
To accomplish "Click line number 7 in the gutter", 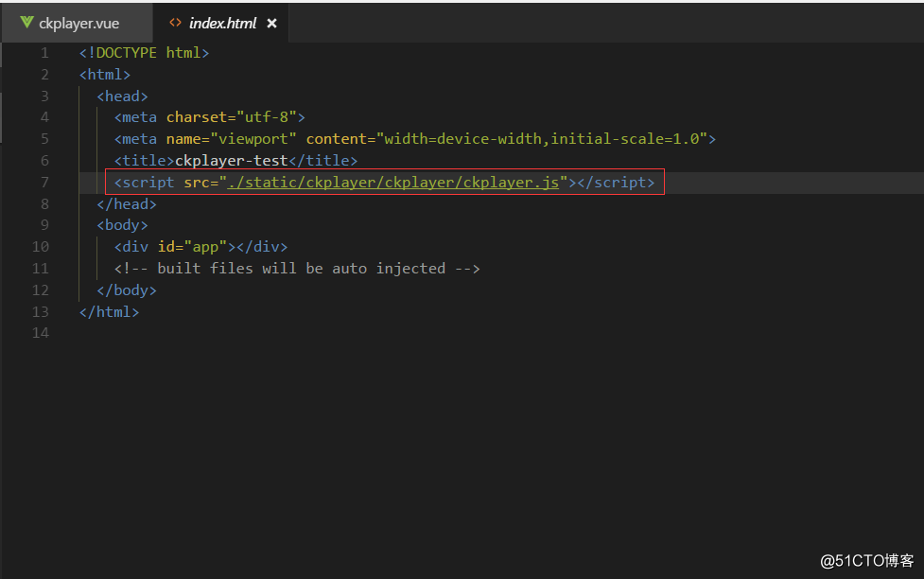I will (44, 183).
